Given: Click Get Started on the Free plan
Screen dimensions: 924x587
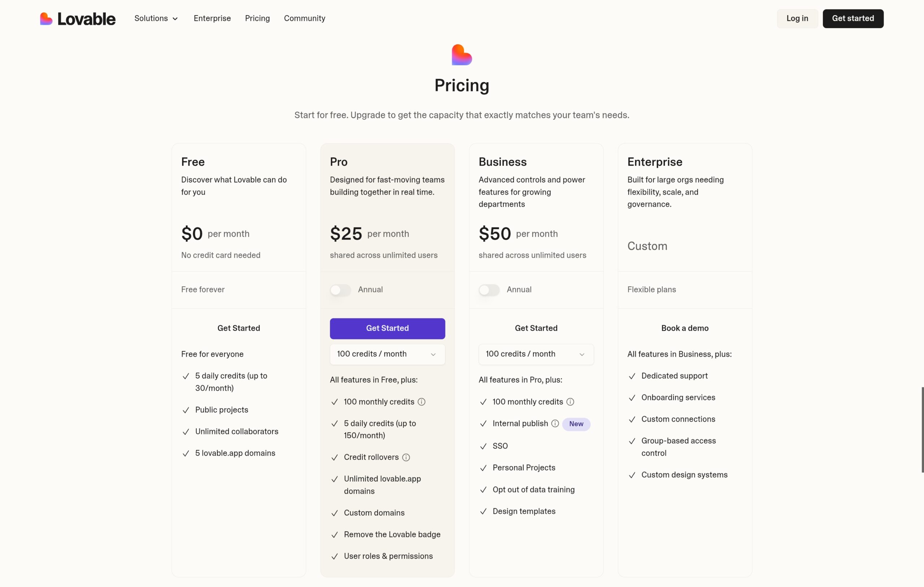Looking at the screenshot, I should click(x=238, y=328).
